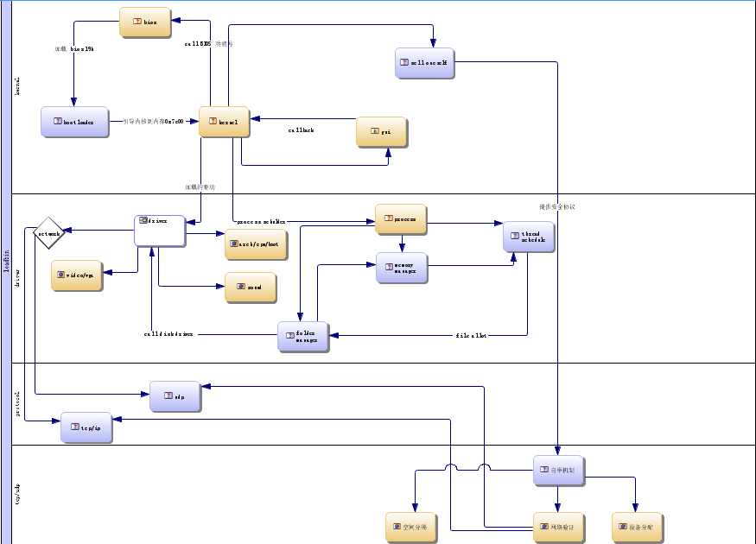Viewport: 756px width, 544px height.
Task: Select the protocol swimlane header label
Action: coord(17,404)
